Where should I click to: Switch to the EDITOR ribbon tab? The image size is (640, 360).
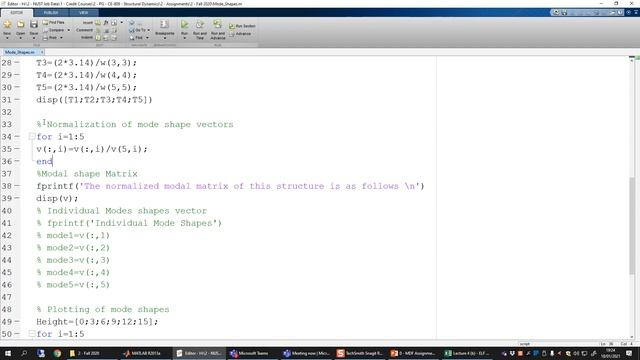(x=17, y=13)
